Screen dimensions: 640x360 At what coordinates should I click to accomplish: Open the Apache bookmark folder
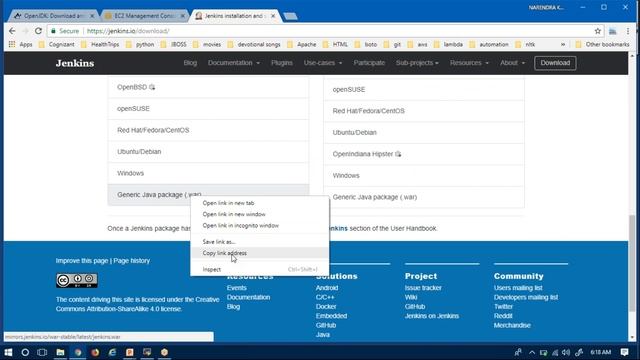coord(302,44)
